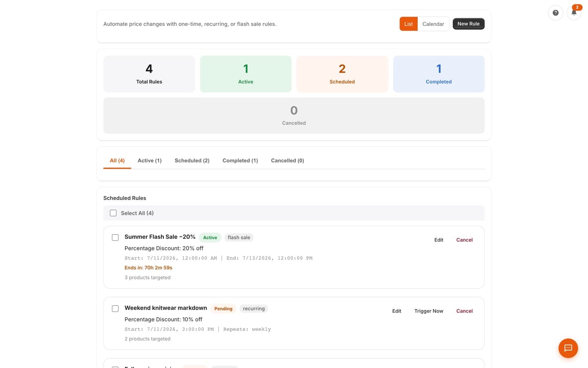
Task: Click the Completed stat card
Action: pos(439,74)
